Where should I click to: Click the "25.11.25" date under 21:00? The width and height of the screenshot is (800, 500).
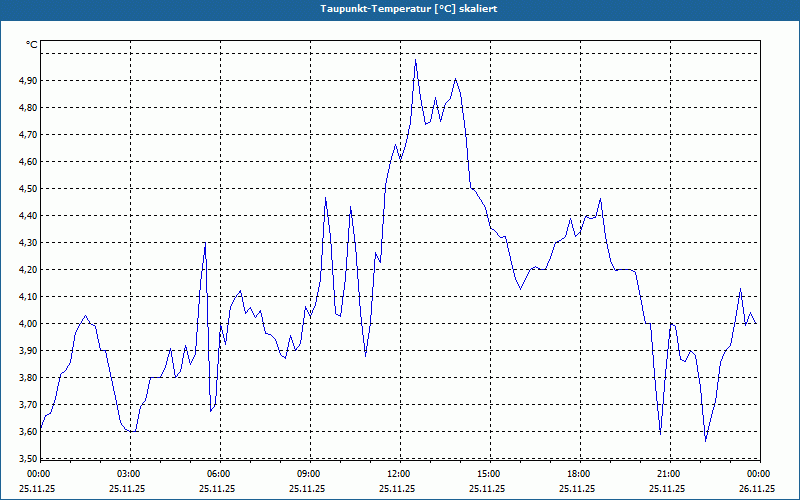click(668, 488)
